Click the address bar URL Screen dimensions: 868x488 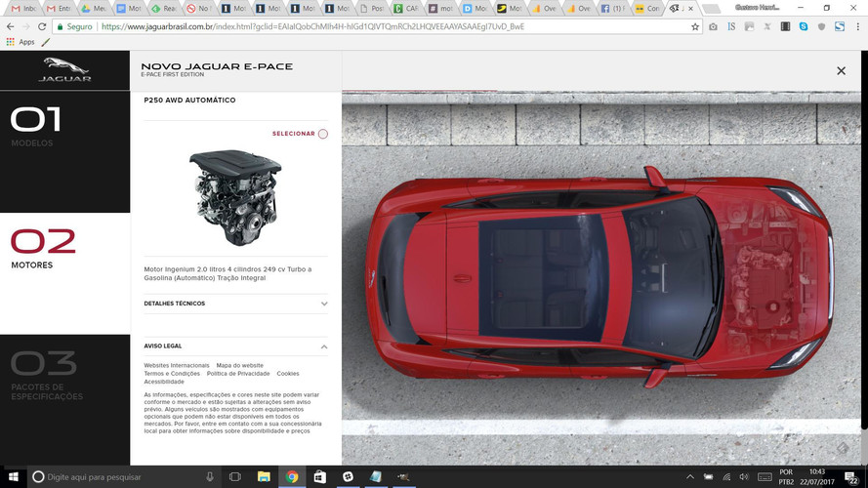point(312,26)
